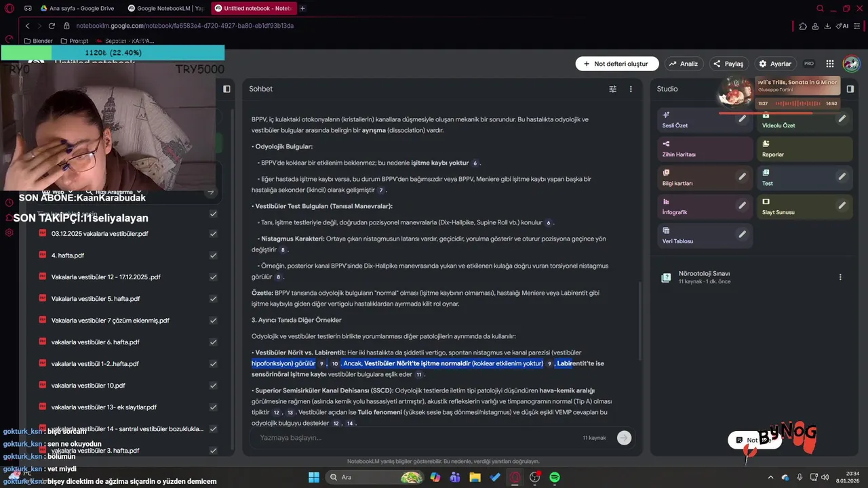868x488 pixels.
Task: Edit Videolu Özet settings pencil icon
Action: tap(842, 119)
